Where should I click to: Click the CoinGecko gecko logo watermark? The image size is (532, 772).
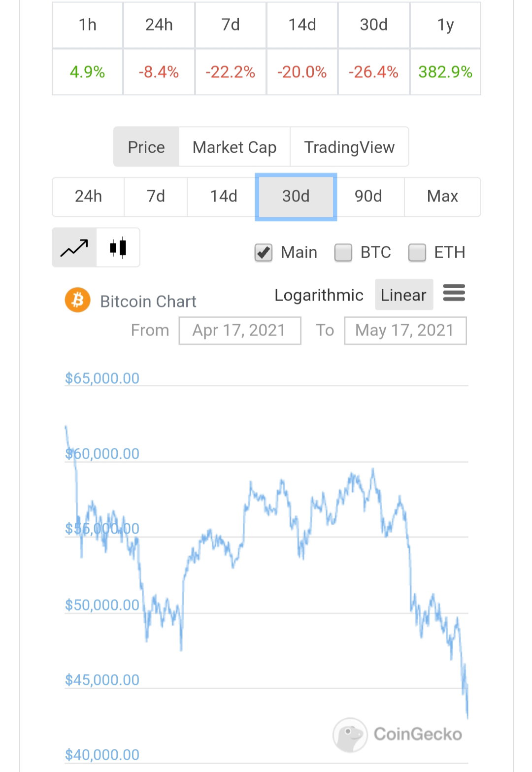350,735
